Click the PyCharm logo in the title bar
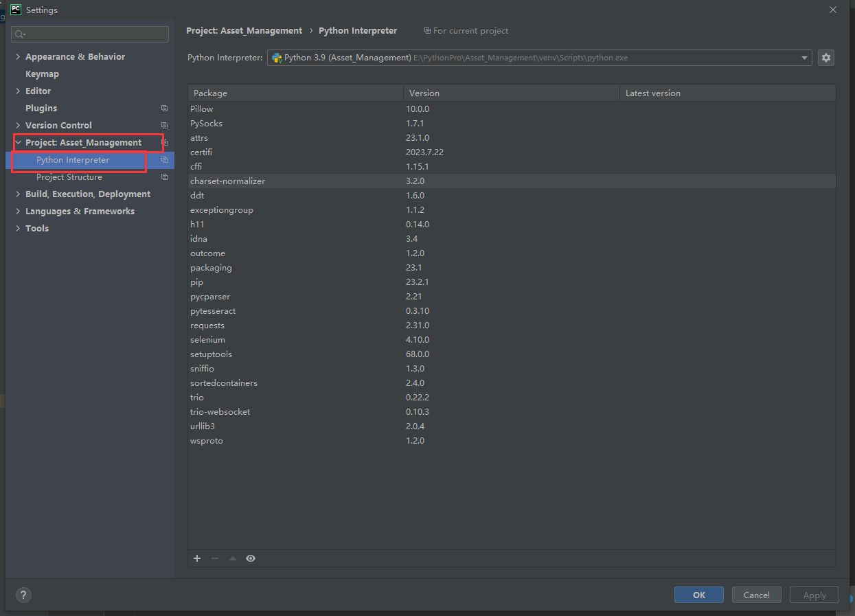The image size is (855, 616). [15, 10]
